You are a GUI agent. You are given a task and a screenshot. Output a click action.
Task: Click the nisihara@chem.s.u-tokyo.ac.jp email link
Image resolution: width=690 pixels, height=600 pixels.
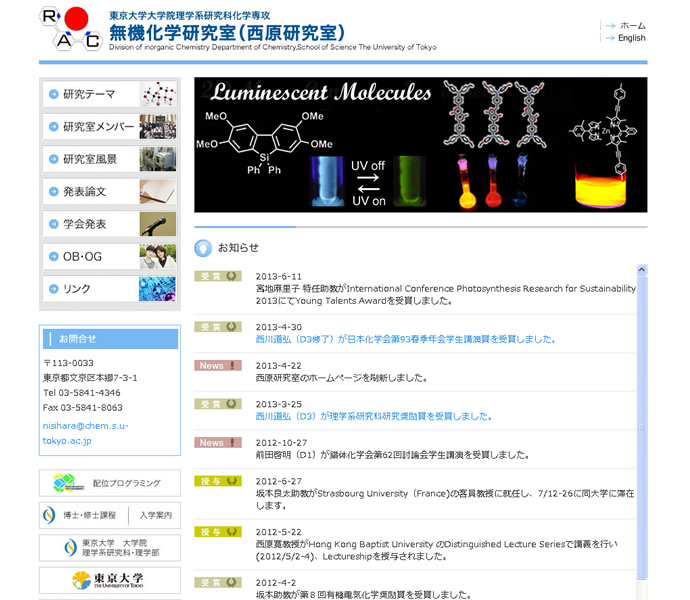85,433
